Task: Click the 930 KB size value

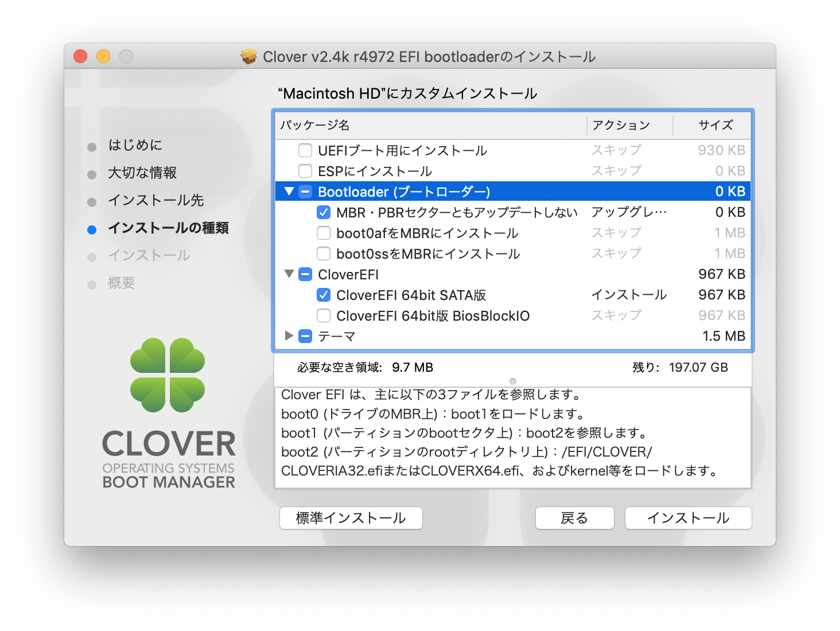Action: 722,150
